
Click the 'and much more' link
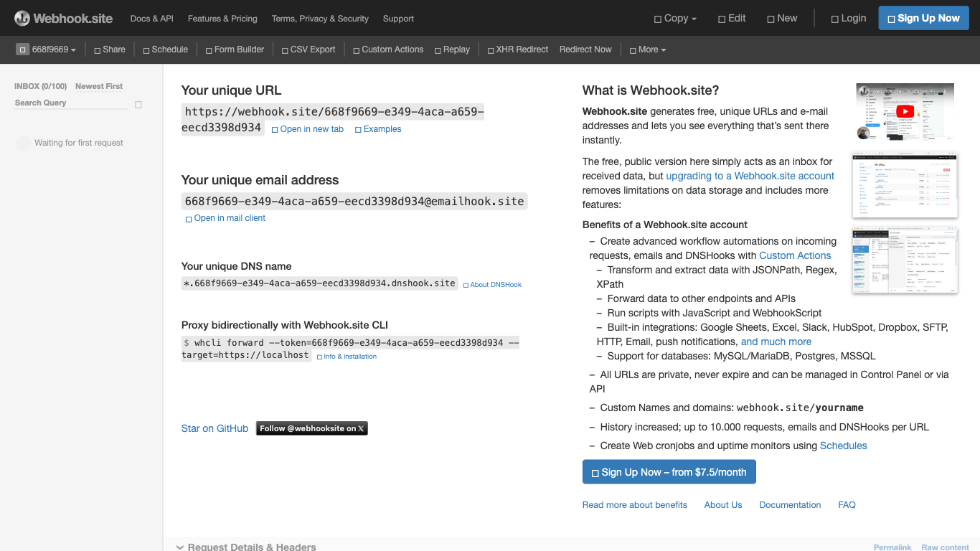(x=776, y=342)
